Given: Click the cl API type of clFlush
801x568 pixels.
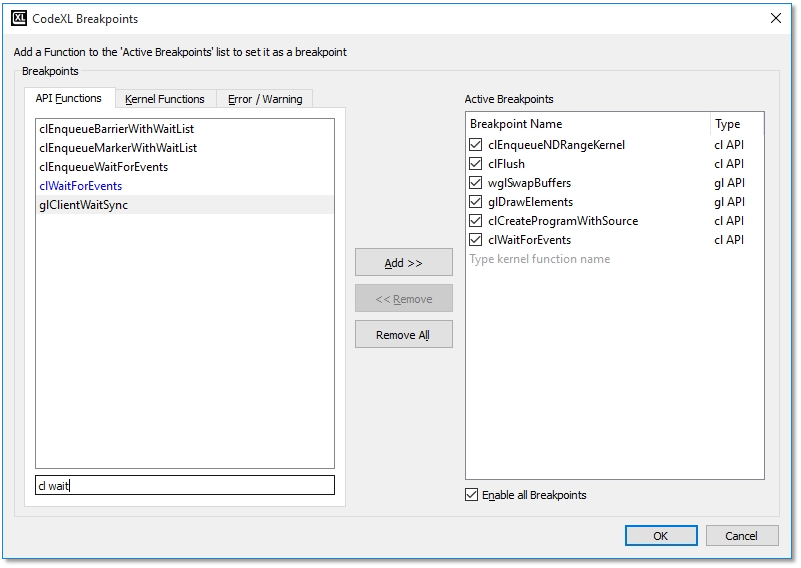Looking at the screenshot, I should pyautogui.click(x=729, y=164).
